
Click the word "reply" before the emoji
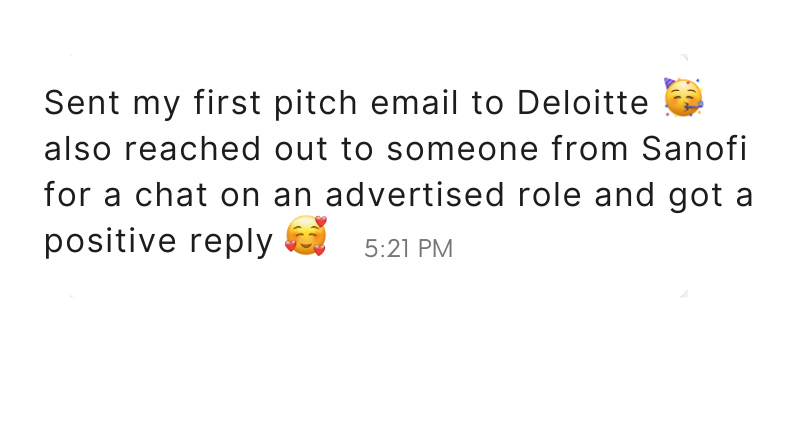tap(231, 242)
